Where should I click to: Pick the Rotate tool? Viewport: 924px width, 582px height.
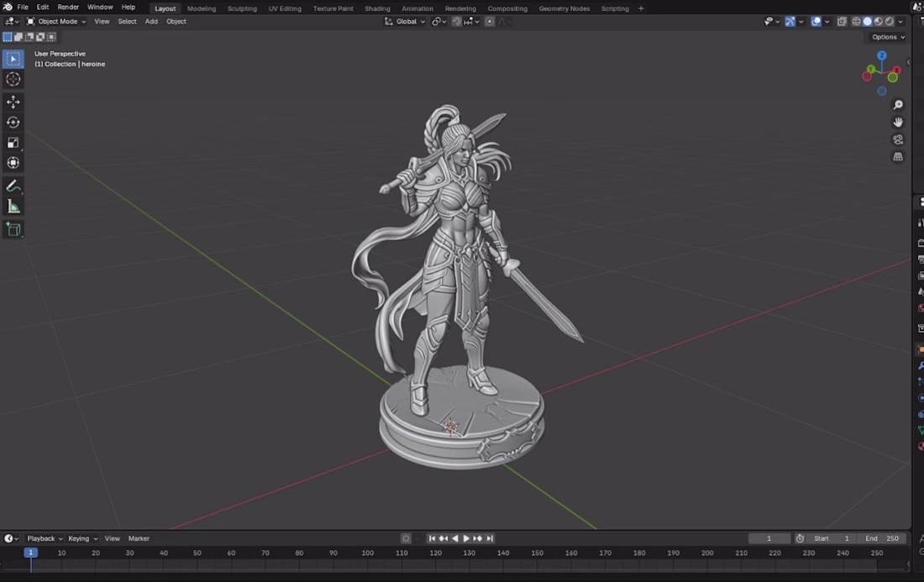tap(13, 123)
